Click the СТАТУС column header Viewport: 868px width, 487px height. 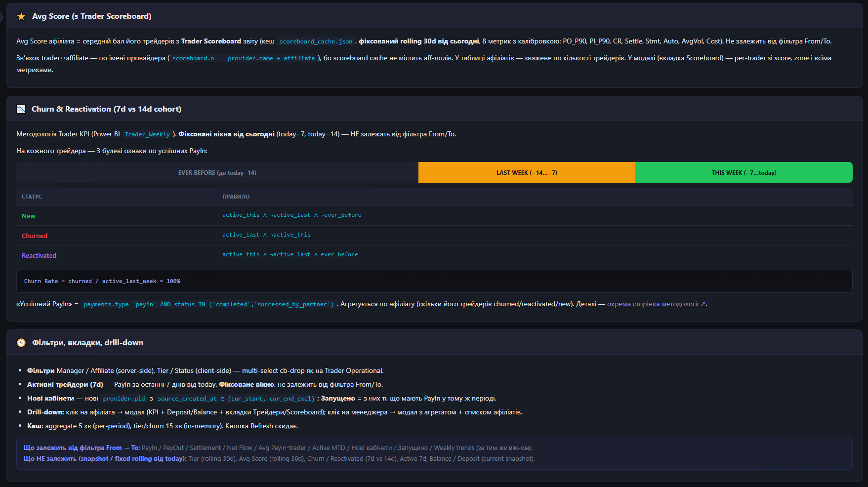point(32,197)
